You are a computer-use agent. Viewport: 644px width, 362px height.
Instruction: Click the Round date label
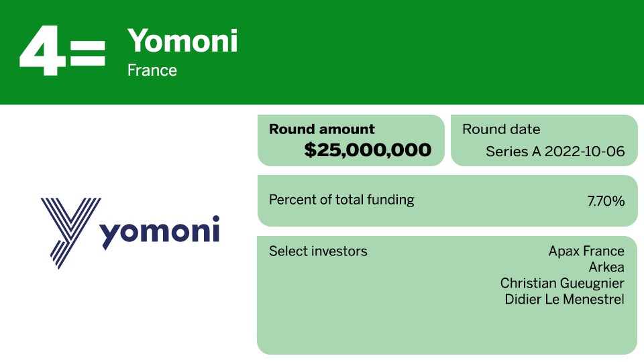(501, 129)
